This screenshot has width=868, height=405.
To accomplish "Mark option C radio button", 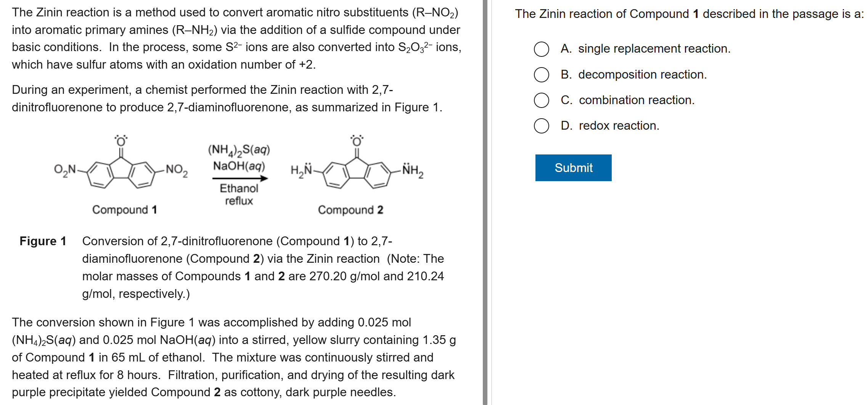I will pyautogui.click(x=541, y=100).
